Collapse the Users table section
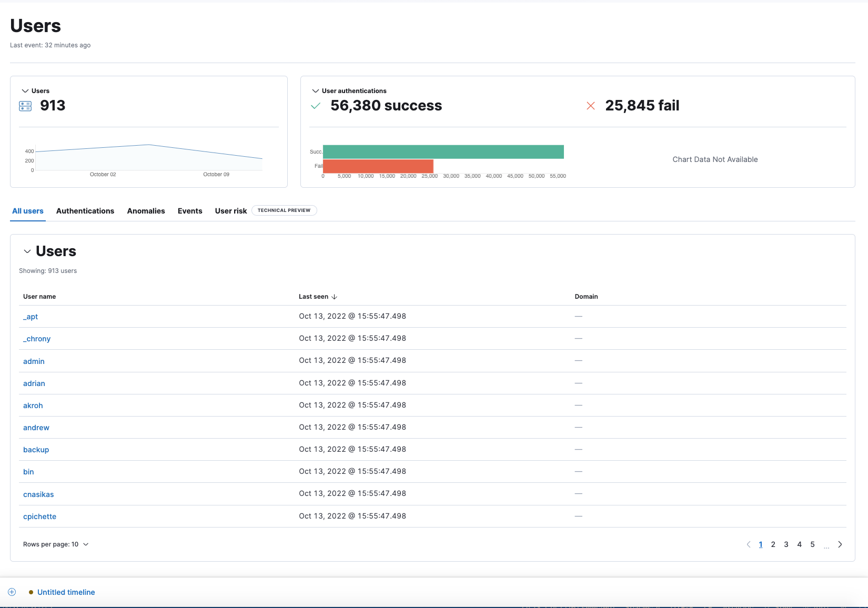Screen dimensions: 868x608 [x=27, y=251]
